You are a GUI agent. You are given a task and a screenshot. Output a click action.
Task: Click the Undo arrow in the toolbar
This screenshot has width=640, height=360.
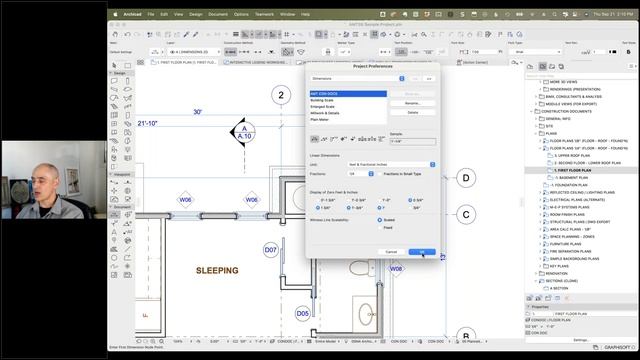click(x=127, y=35)
